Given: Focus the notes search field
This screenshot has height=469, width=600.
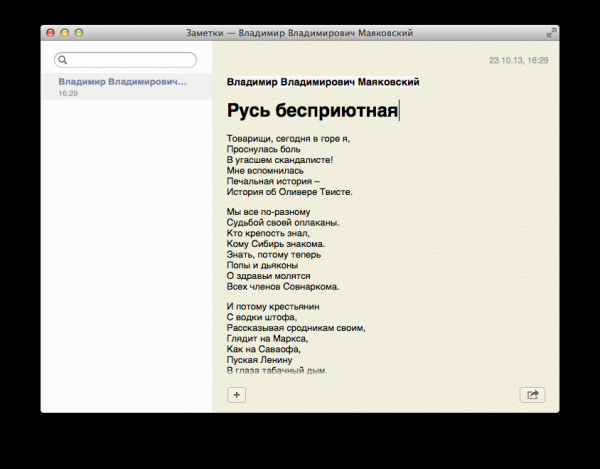Looking at the screenshot, I should coord(126,60).
